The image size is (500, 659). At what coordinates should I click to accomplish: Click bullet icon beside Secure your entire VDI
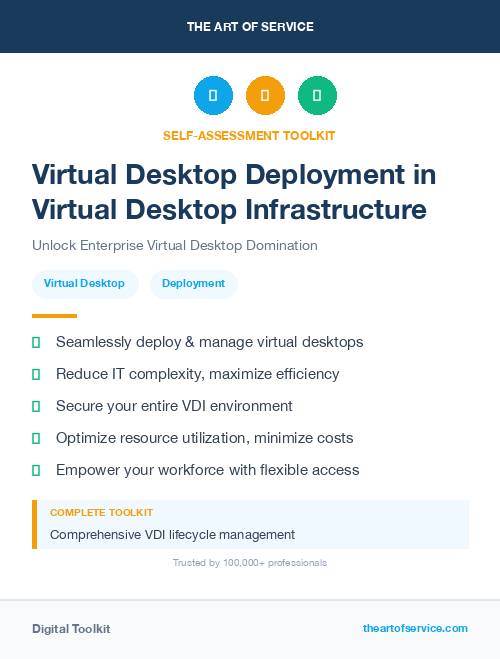pos(36,406)
